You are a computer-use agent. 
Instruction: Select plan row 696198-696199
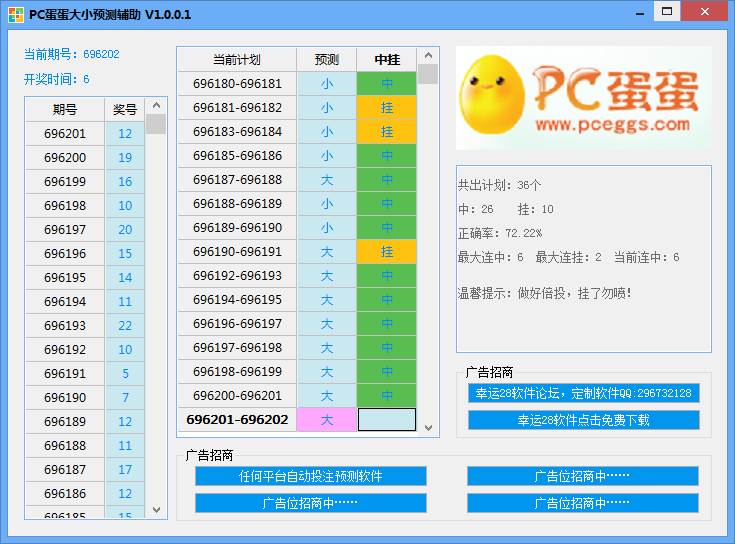click(x=297, y=372)
